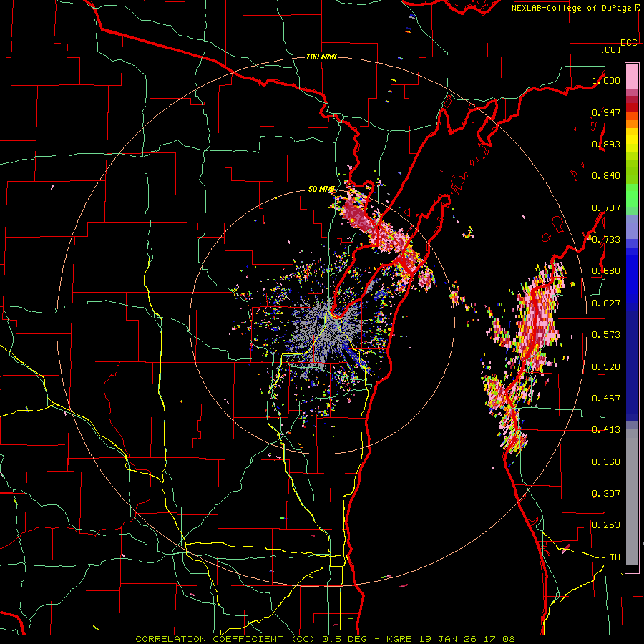644x644 pixels.
Task: Pick the dark red segment of color bar
Action: point(632,107)
